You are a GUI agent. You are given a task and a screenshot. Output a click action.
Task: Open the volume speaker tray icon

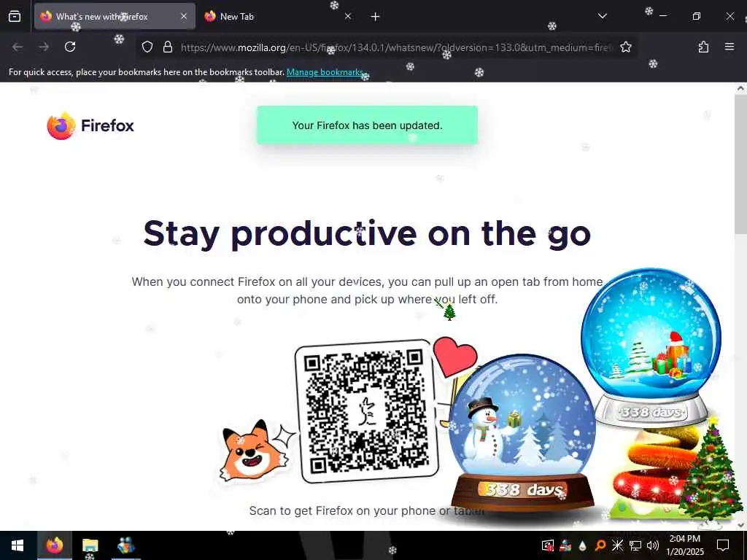click(653, 545)
